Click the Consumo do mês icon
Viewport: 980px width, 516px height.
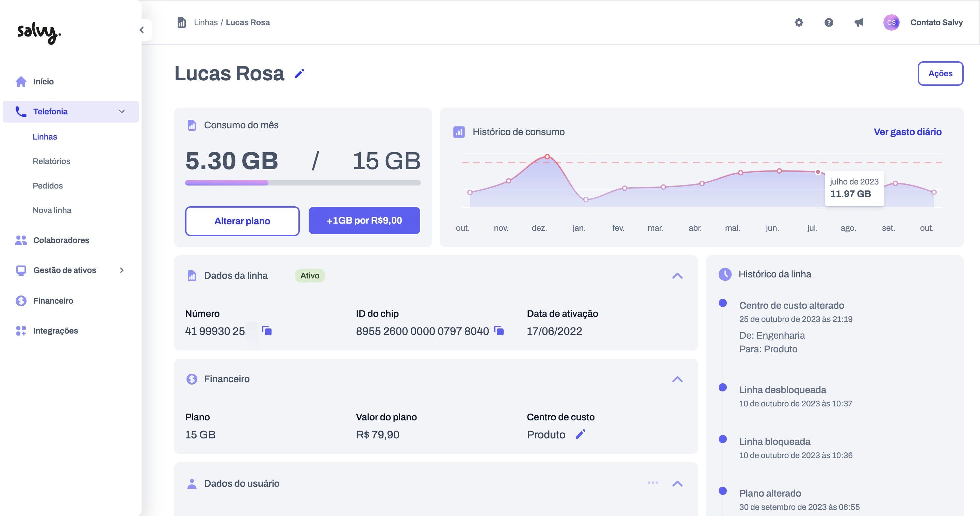coord(192,125)
